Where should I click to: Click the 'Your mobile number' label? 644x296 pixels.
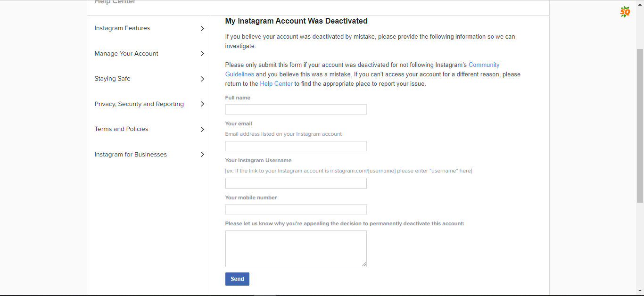251,197
